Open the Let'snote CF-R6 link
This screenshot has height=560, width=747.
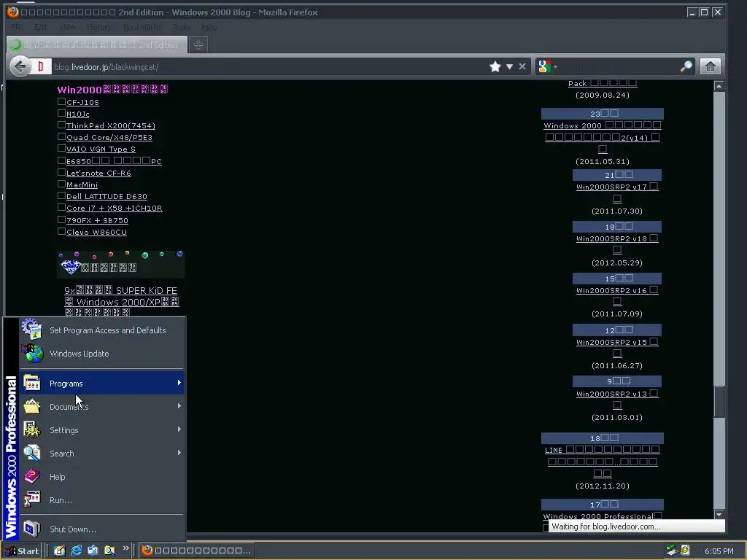tap(98, 173)
